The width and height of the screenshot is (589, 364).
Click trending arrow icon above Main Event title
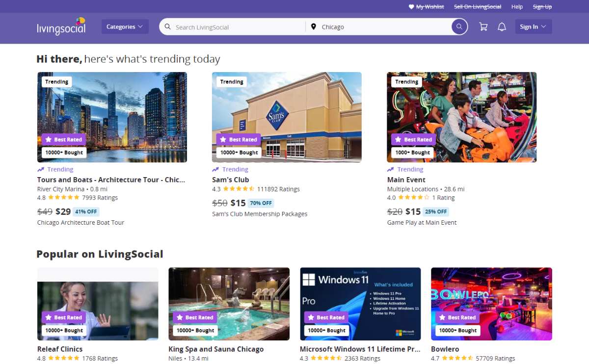(x=391, y=169)
